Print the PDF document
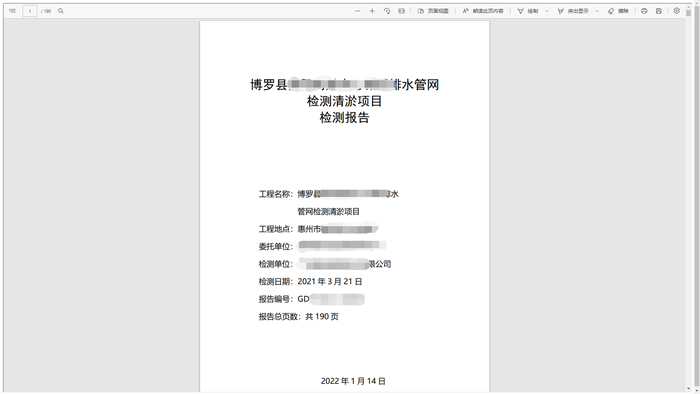 [x=644, y=11]
